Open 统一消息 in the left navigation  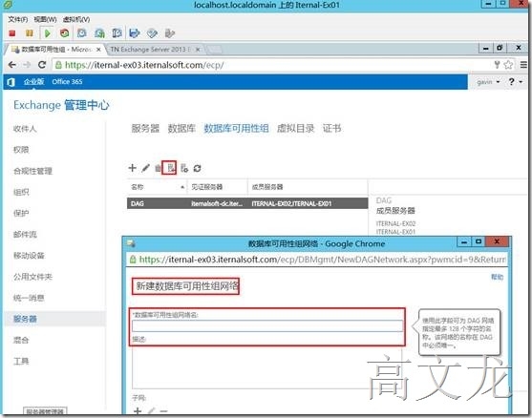pos(29,298)
